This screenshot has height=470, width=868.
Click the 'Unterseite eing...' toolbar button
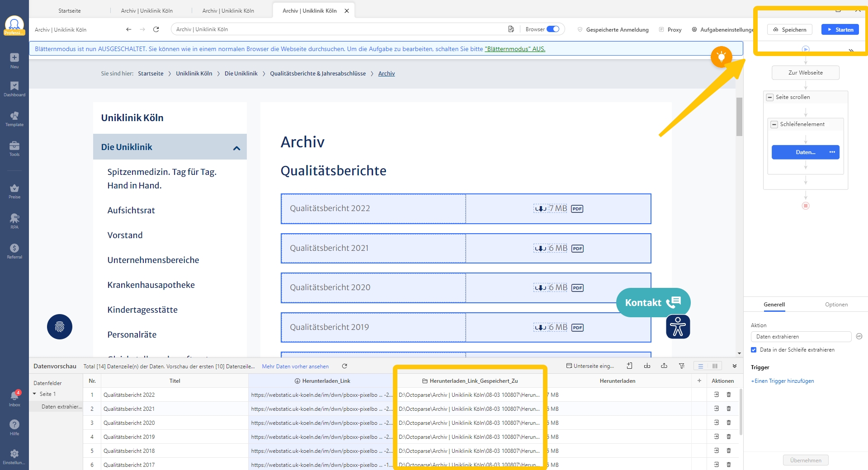point(590,366)
